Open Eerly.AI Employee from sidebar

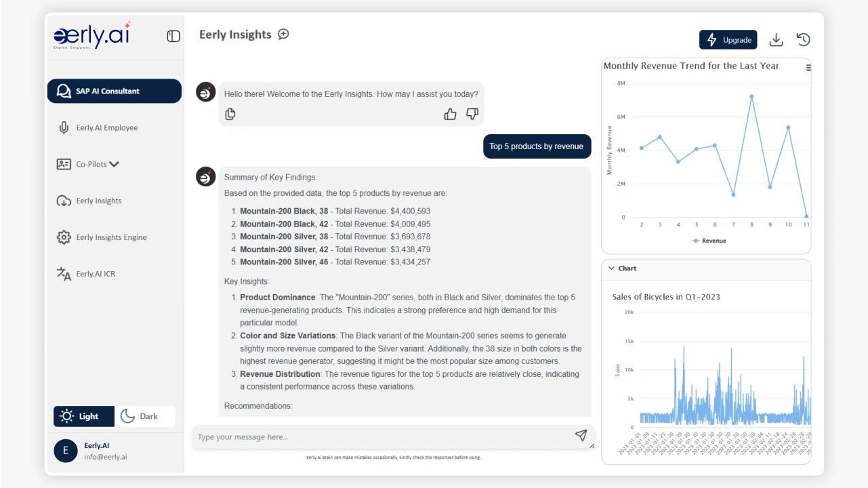(x=106, y=127)
